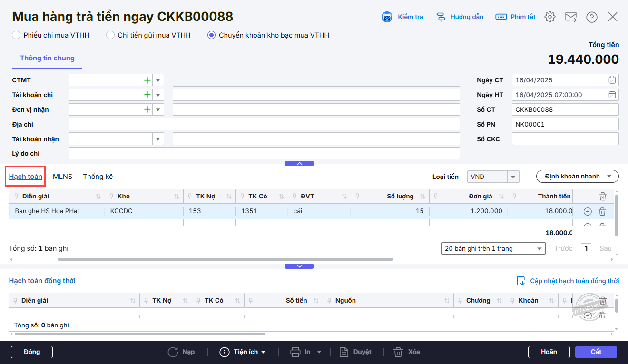Add row after Ban ghe HS Hoa PHat
The width and height of the screenshot is (628, 364).
tap(588, 211)
